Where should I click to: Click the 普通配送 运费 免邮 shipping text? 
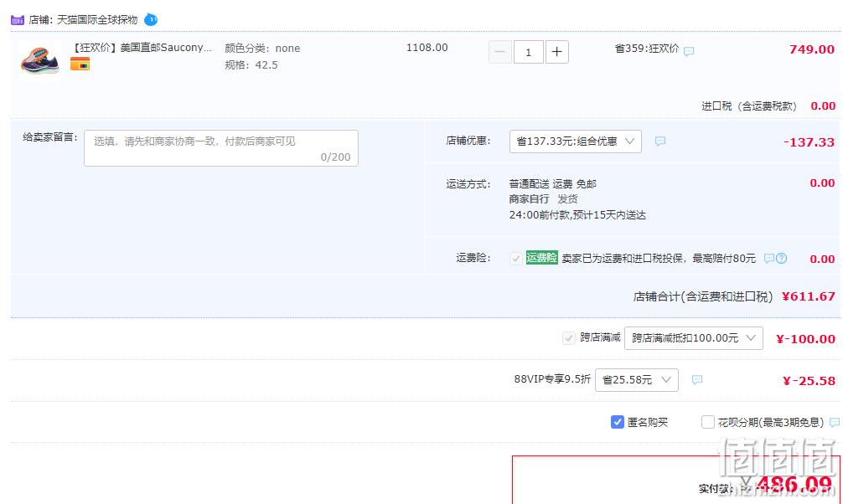[553, 183]
